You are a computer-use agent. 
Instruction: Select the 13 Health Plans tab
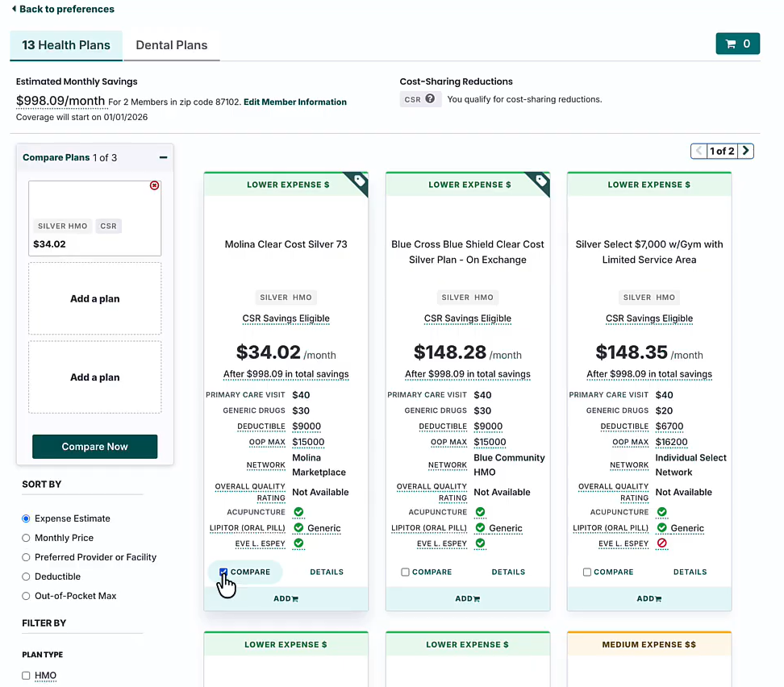coord(66,45)
